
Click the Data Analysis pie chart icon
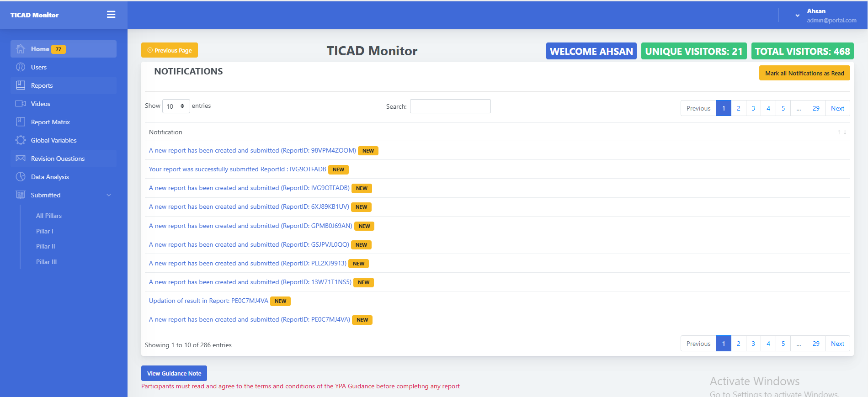pos(21,177)
